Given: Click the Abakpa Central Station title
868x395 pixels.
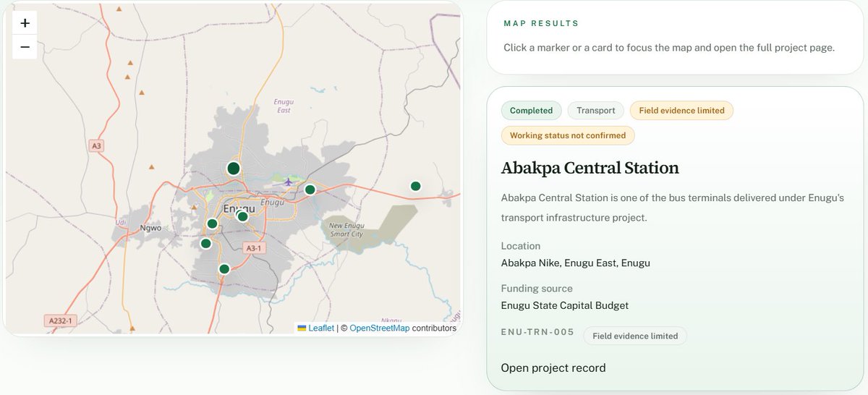Looking at the screenshot, I should [590, 168].
